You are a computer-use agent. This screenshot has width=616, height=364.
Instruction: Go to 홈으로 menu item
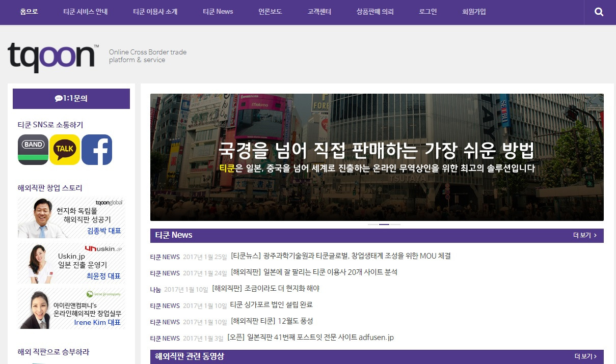click(x=29, y=12)
